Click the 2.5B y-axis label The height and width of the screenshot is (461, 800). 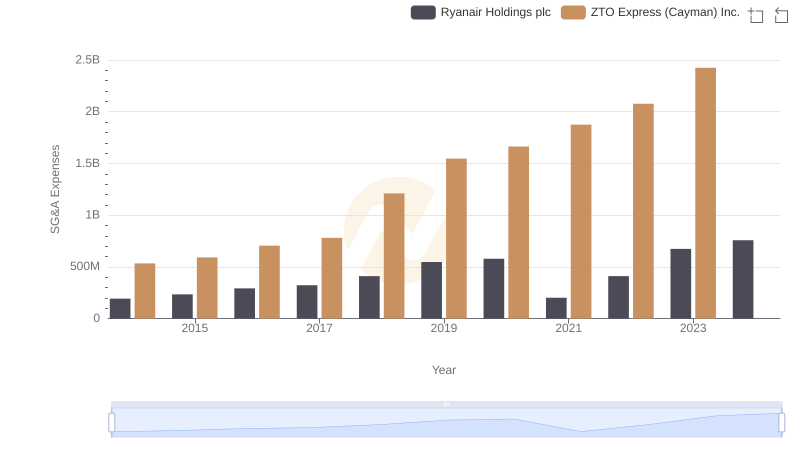click(x=88, y=60)
